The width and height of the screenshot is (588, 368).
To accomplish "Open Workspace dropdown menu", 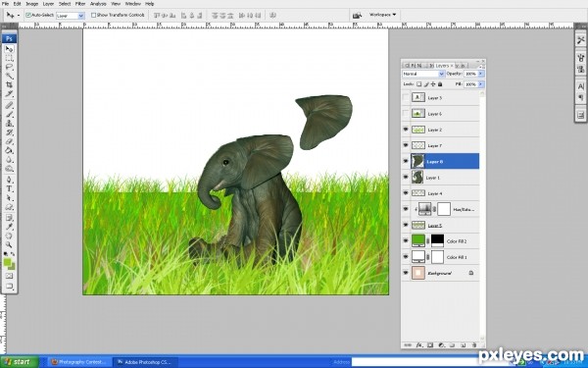I will pos(382,15).
